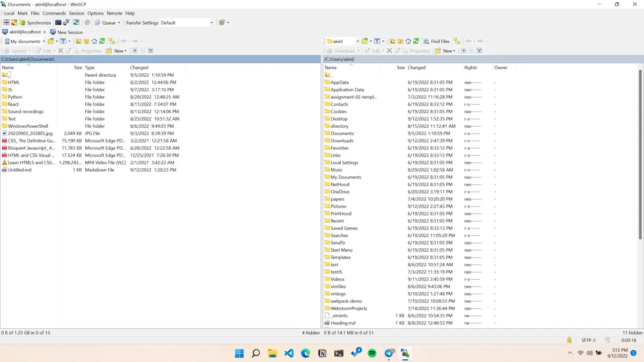Expand the Transfer Settings Default dropdown
Image resolution: width=644 pixels, height=362 pixels.
pos(211,23)
